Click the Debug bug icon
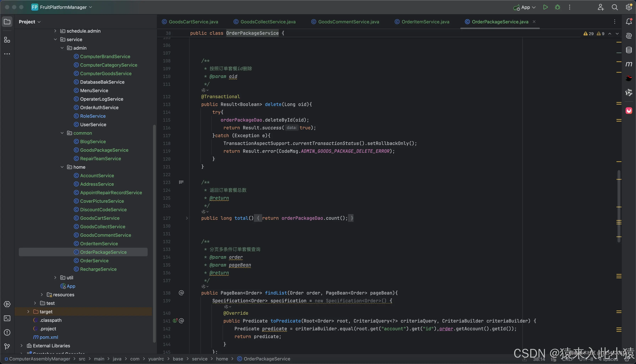Screen dimensions: 636x364 tap(557, 7)
